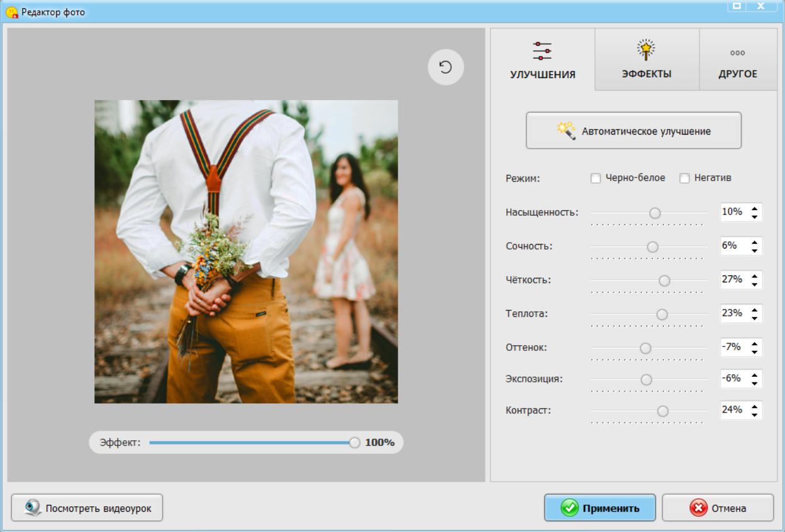The height and width of the screenshot is (532, 785).
Task: Click the magic wand icon on Эффекты tab
Action: (x=647, y=50)
